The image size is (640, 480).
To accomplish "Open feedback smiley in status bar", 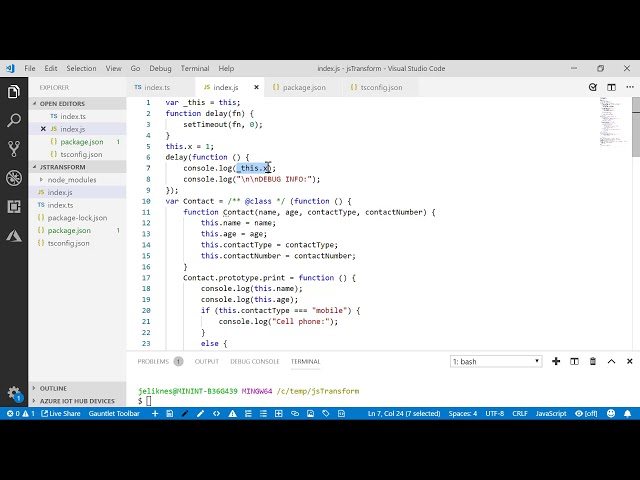I will click(611, 413).
